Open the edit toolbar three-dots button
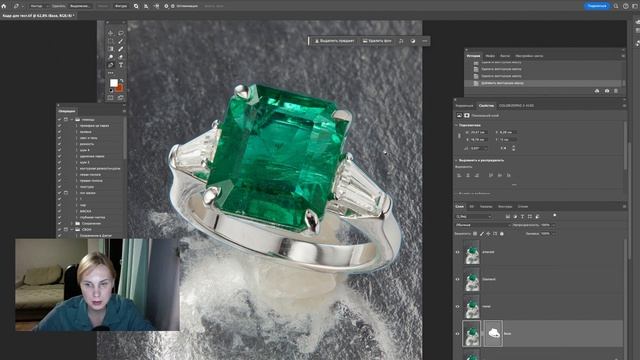The height and width of the screenshot is (360, 640). pyautogui.click(x=111, y=73)
